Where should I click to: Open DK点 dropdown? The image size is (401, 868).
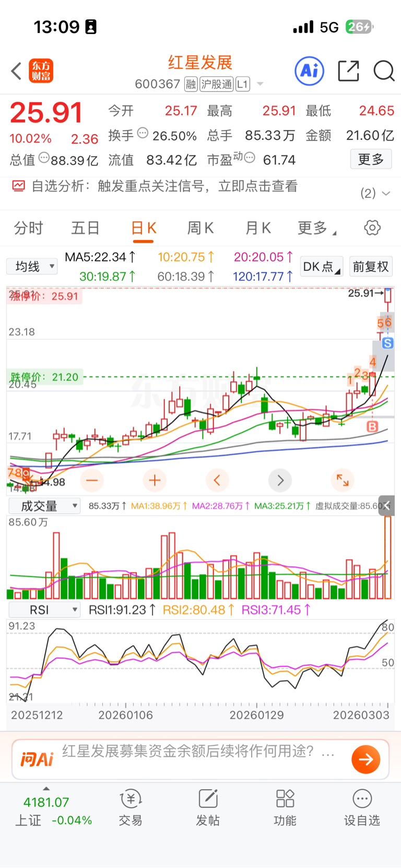click(x=322, y=267)
